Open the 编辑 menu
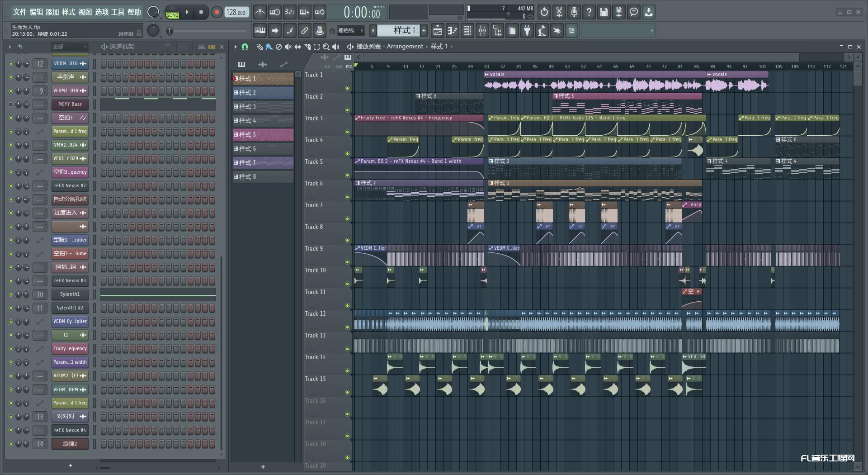The image size is (868, 475). [36, 12]
